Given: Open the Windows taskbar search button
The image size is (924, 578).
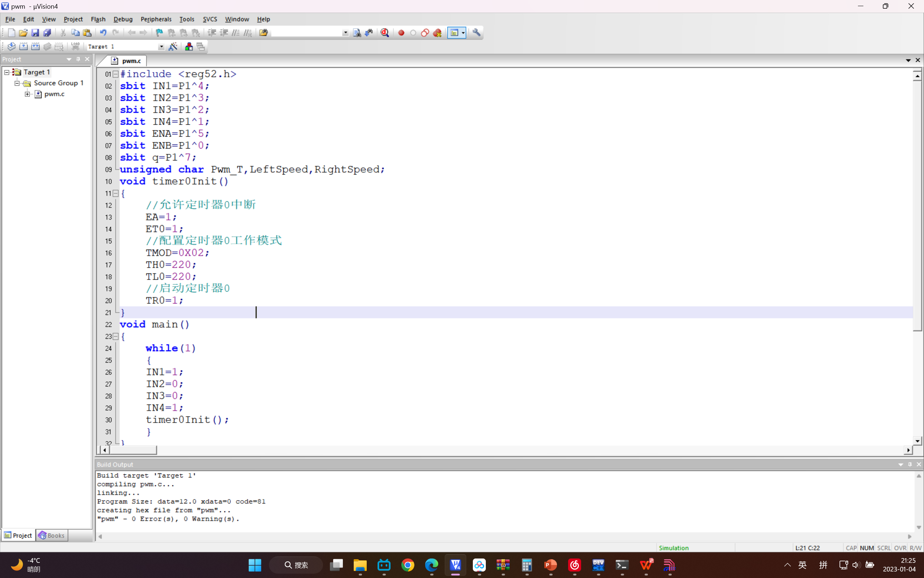Looking at the screenshot, I should (296, 565).
